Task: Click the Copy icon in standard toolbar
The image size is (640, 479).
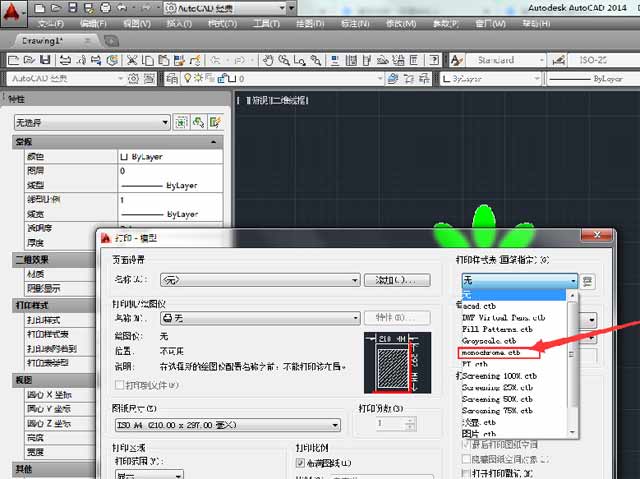Action: 148,60
